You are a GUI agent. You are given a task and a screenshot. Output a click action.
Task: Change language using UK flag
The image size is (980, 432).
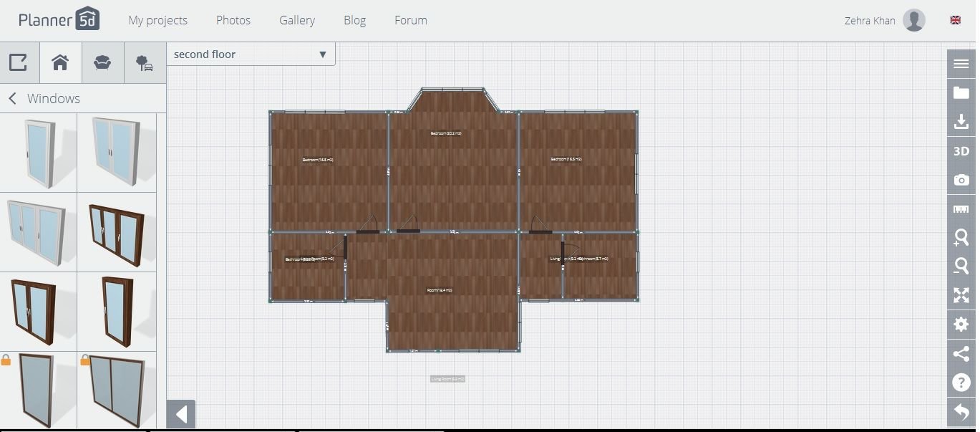955,20
